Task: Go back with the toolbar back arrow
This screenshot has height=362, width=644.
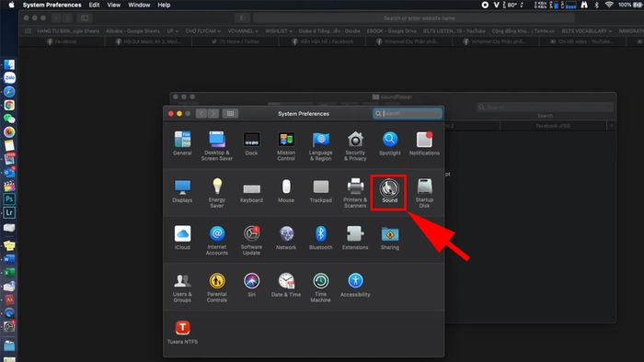Action: pos(201,114)
